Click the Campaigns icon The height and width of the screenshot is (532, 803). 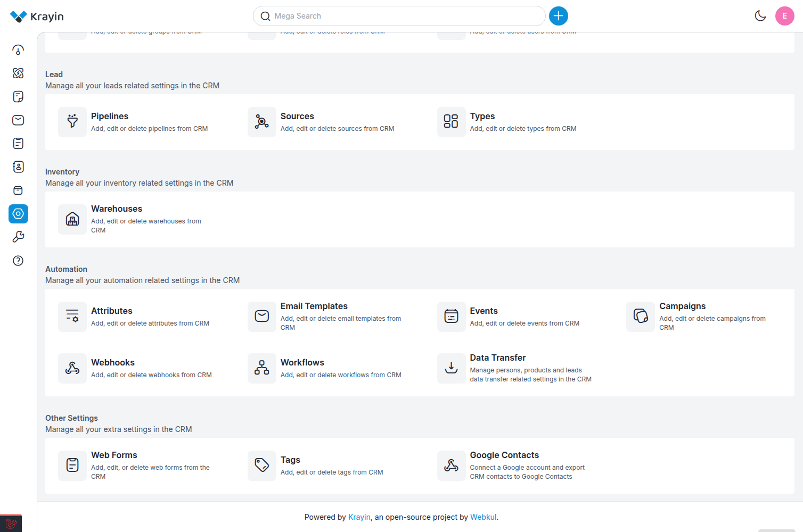(641, 317)
